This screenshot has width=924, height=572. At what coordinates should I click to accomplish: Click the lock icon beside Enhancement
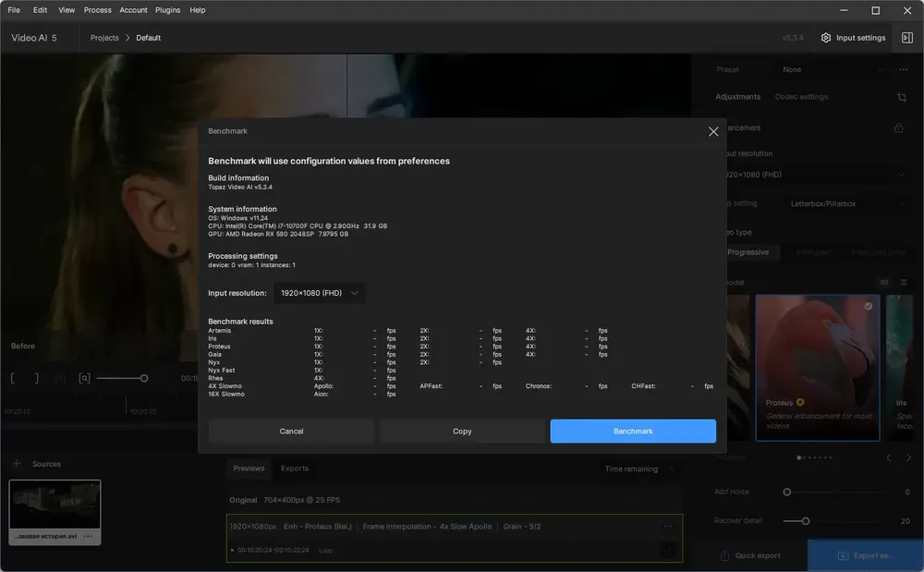899,128
